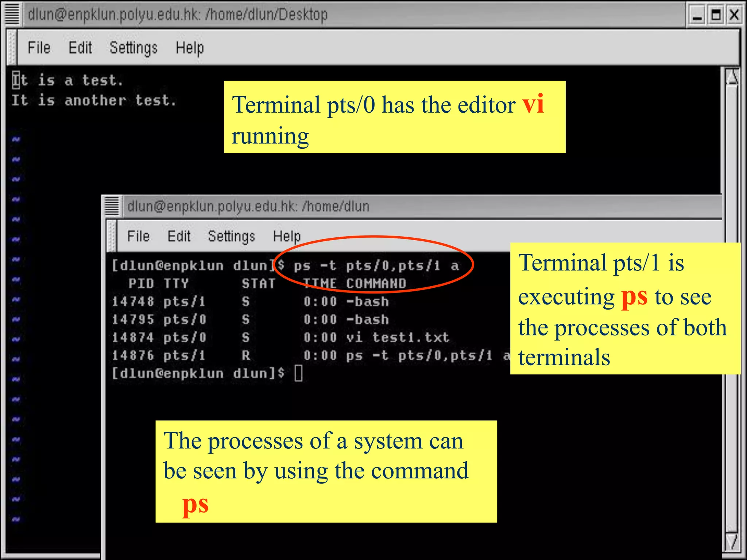Click menubar grip handle in Desktop terminal
The image size is (747, 560).
[12, 48]
